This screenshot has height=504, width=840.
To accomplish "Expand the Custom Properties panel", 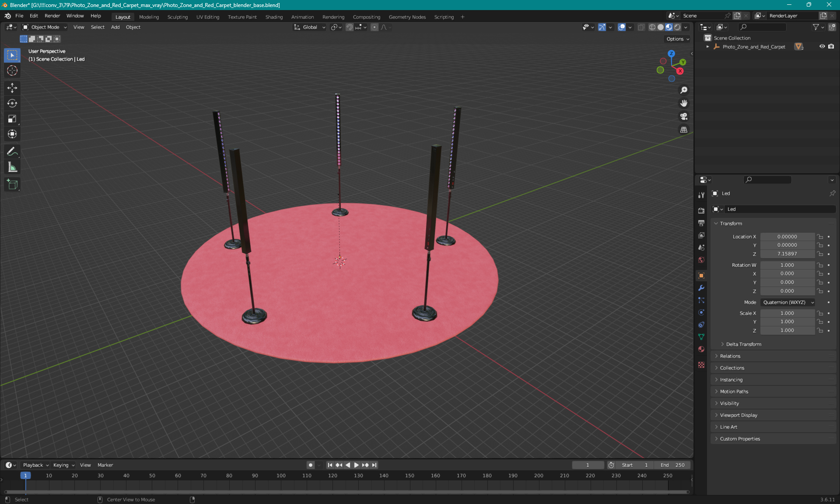I will [740, 439].
